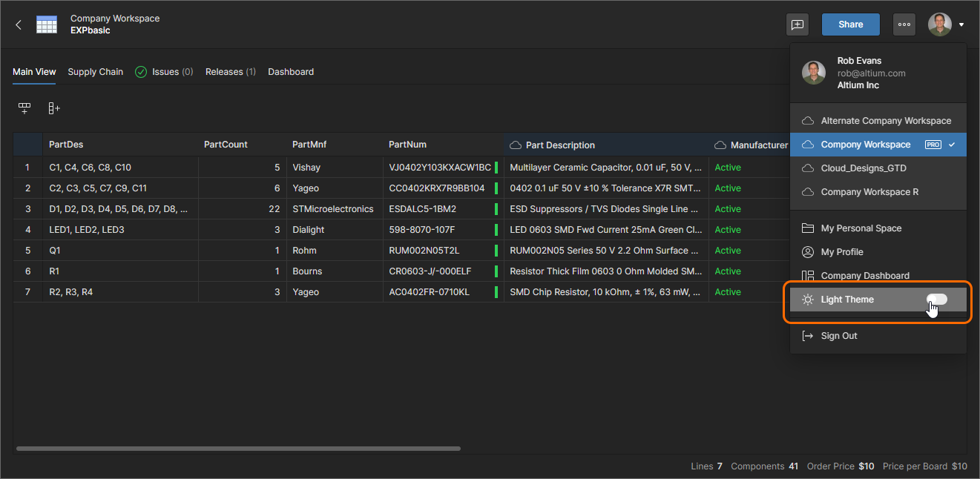Open the add comment icon
The height and width of the screenshot is (479, 980).
[x=798, y=24]
